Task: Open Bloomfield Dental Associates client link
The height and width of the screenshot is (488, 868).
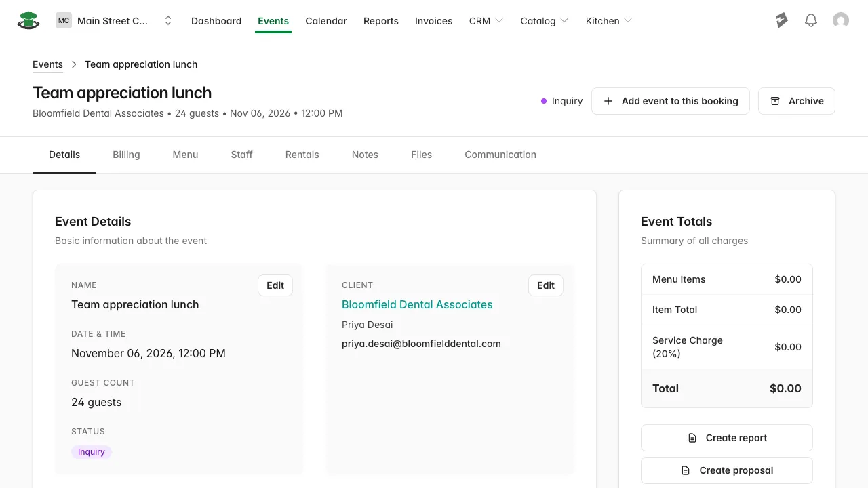Action: click(x=417, y=305)
